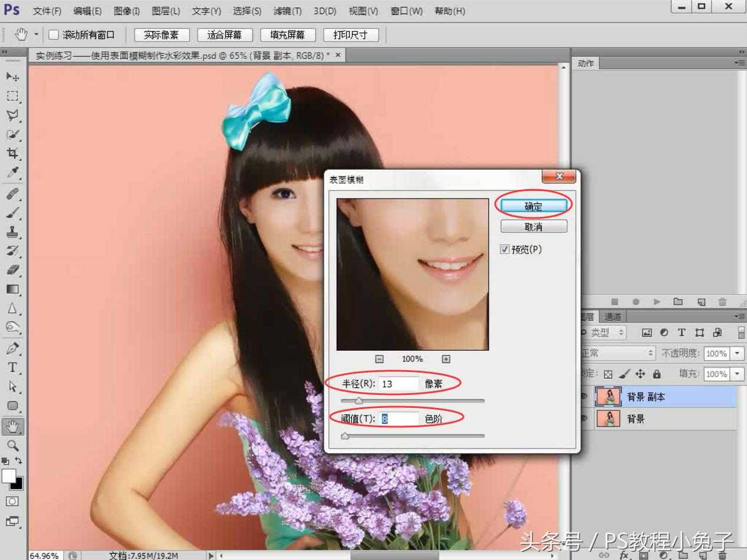Click the 半径 radius slider handle
Viewport: 747px width, 560px height.
[358, 401]
